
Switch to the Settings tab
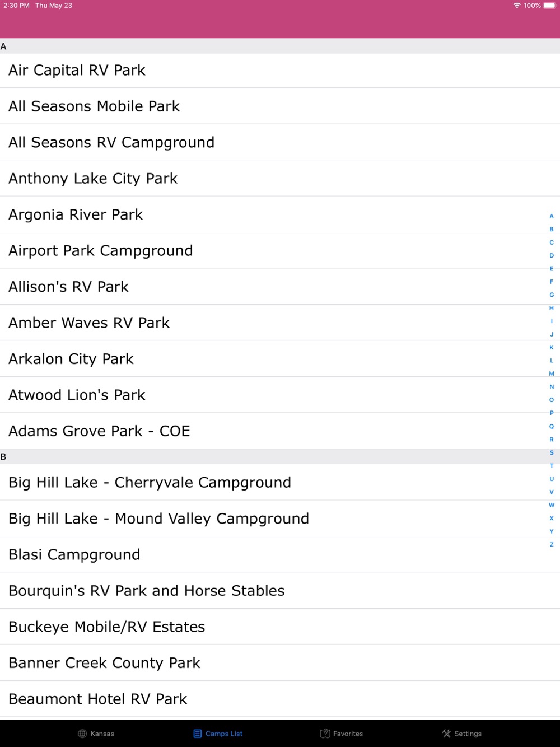click(462, 734)
